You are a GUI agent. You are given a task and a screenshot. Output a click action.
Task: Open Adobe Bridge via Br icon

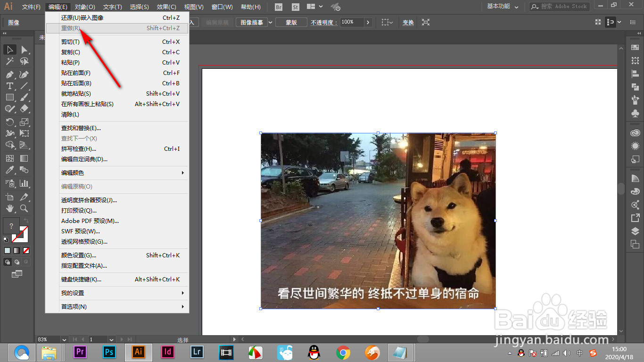click(x=279, y=7)
